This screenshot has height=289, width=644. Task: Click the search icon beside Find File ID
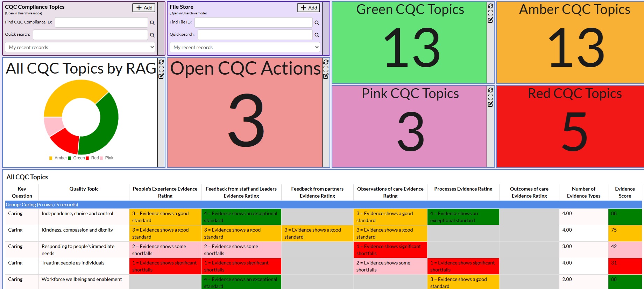click(x=317, y=23)
